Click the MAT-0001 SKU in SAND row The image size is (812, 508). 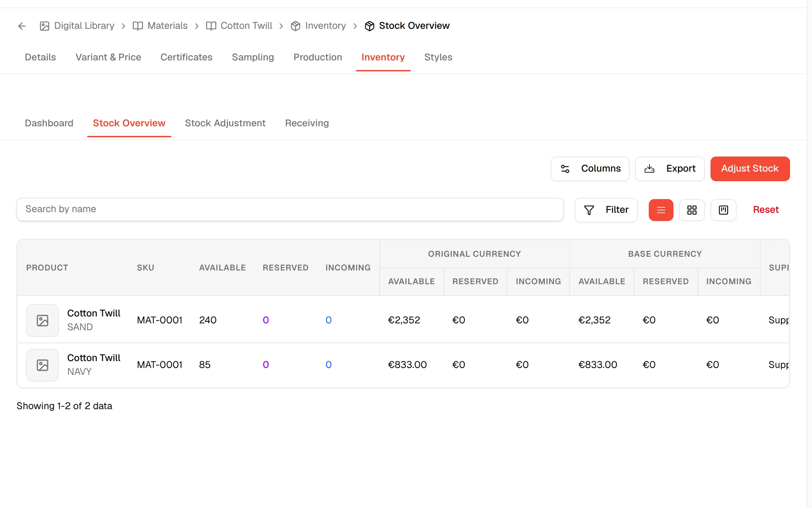tap(159, 320)
